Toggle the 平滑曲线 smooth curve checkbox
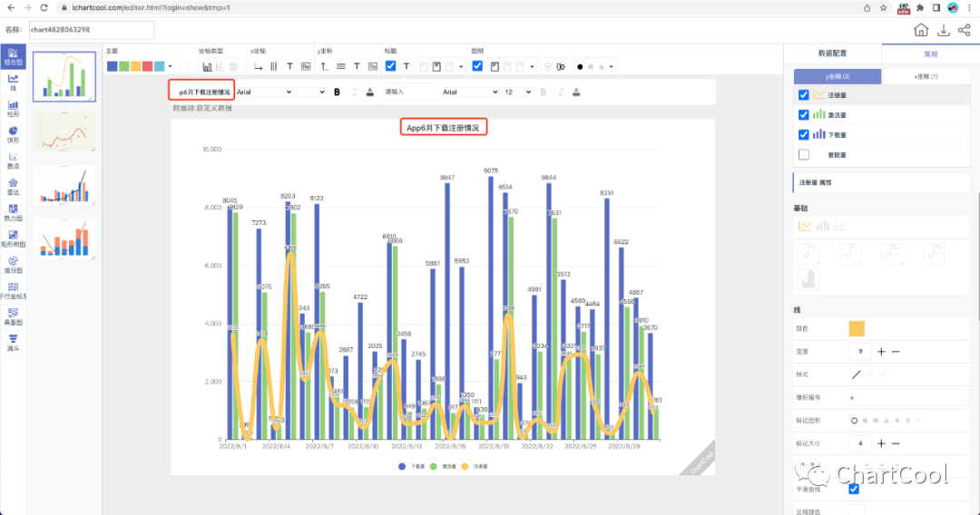The width and height of the screenshot is (980, 515). pos(853,489)
